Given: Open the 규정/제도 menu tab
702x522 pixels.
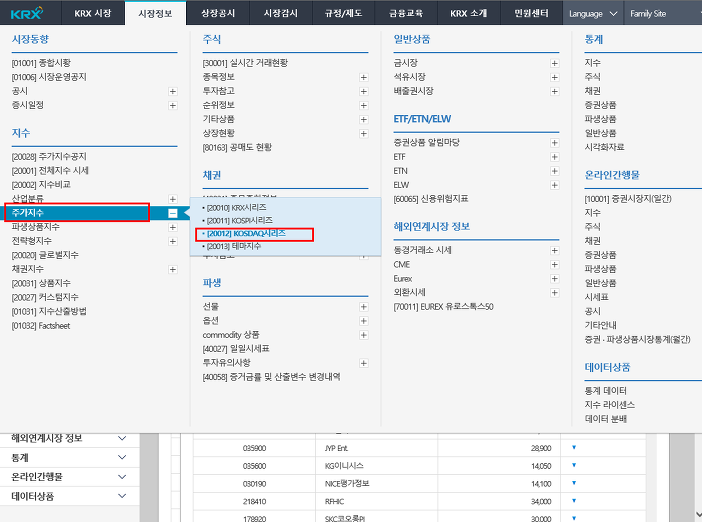Looking at the screenshot, I should (x=343, y=13).
